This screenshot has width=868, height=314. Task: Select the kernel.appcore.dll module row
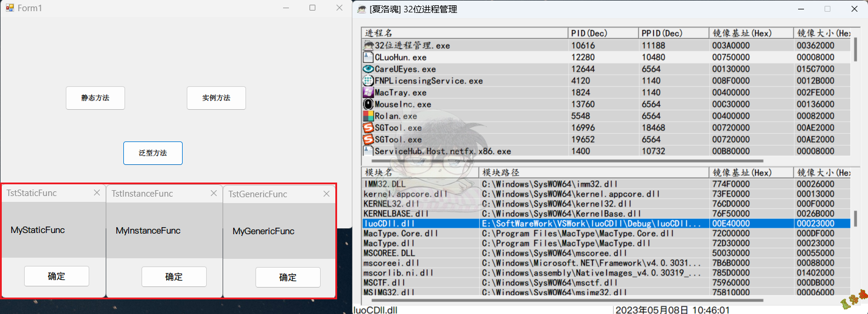click(606, 194)
